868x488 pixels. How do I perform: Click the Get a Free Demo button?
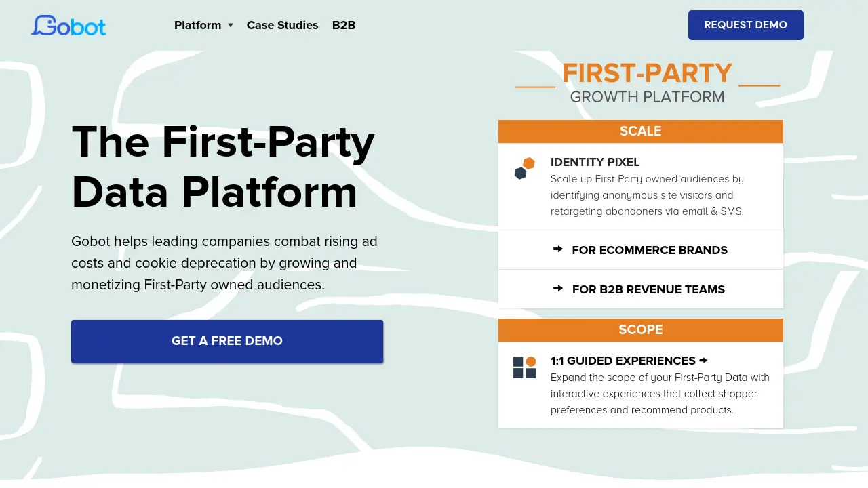click(227, 341)
